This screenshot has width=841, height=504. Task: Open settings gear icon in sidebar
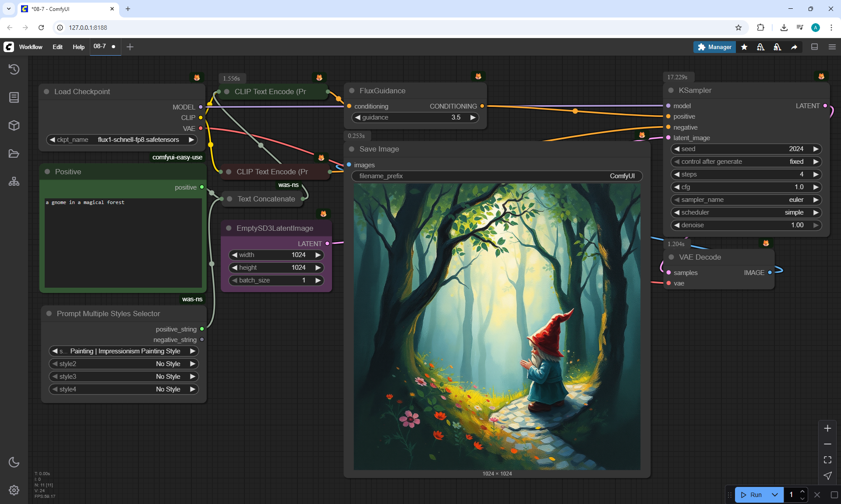pos(14,490)
